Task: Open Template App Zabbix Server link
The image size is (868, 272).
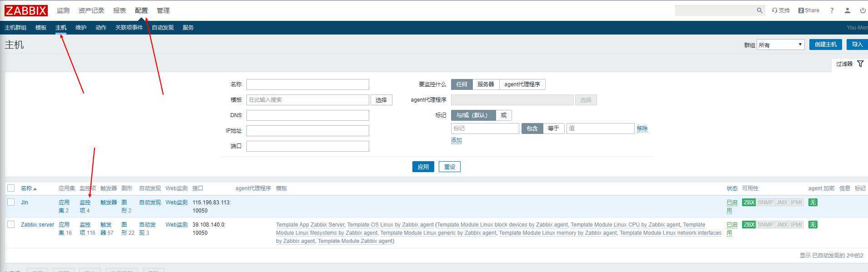Action: [x=310, y=225]
